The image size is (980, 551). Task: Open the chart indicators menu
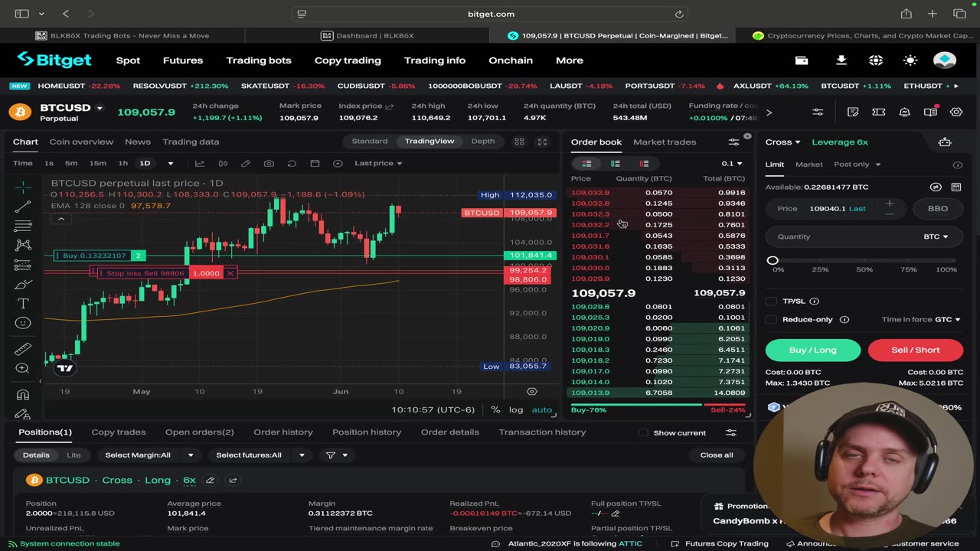(x=200, y=163)
